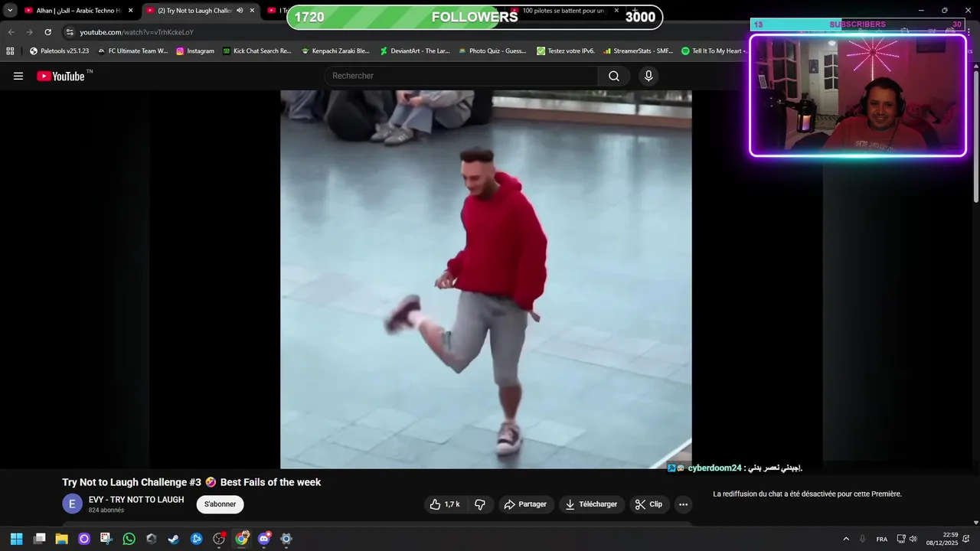The width and height of the screenshot is (980, 551).
Task: Go to the YouTube home logo
Action: (60, 76)
